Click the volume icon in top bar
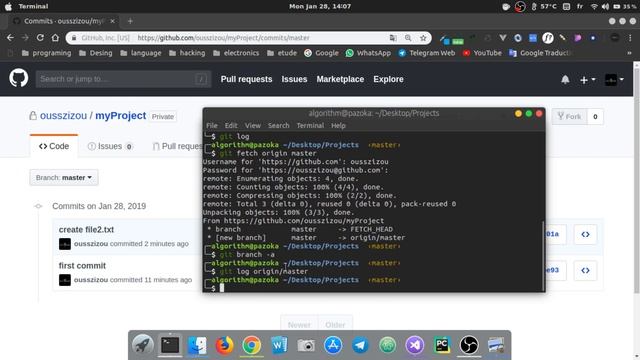The height and width of the screenshot is (360, 640). [x=605, y=7]
